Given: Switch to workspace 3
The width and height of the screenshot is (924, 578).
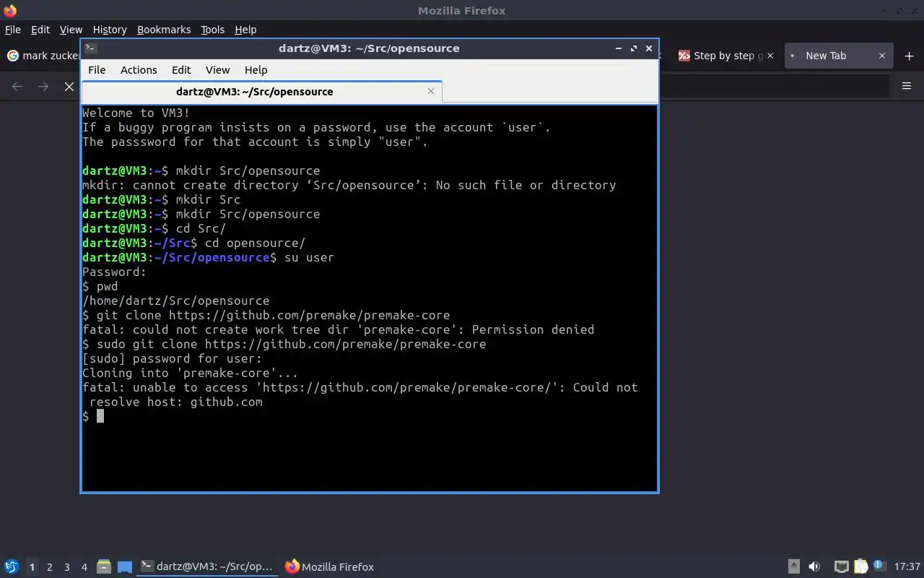Looking at the screenshot, I should pos(66,567).
